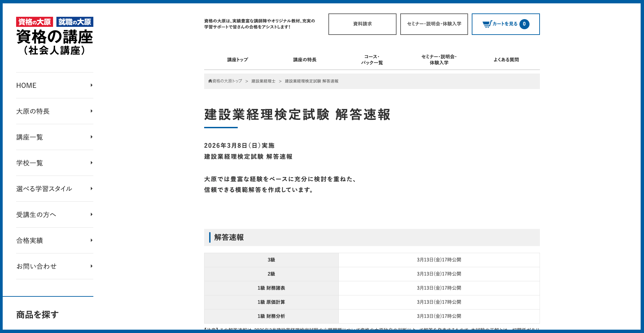Follow the 建設業経理士 breadcrumb link

[263, 81]
